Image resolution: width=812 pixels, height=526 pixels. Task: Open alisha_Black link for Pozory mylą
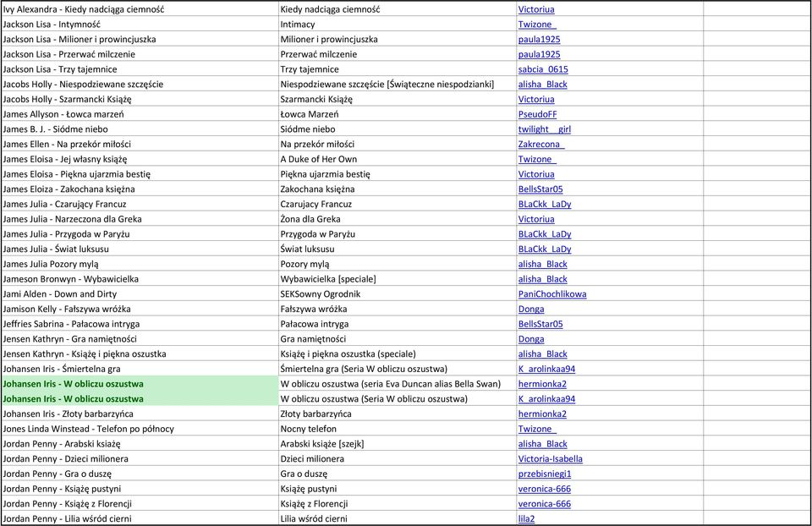coord(543,265)
